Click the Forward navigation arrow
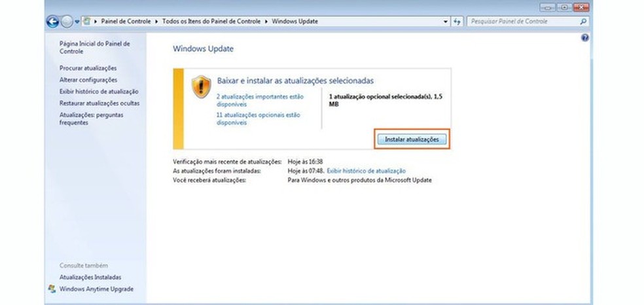This screenshot has width=644, height=305. click(67, 22)
